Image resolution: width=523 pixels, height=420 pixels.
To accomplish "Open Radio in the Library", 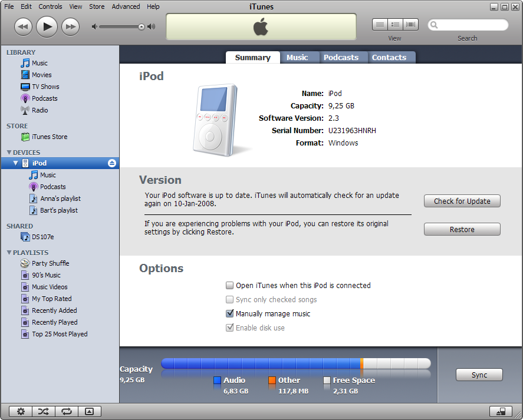I will (40, 110).
